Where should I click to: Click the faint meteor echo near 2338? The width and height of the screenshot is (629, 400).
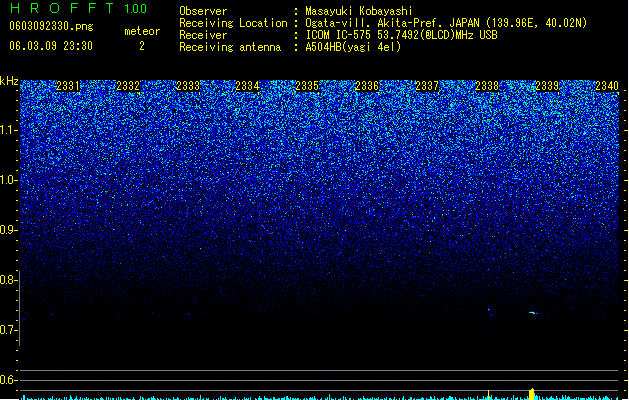[x=489, y=309]
